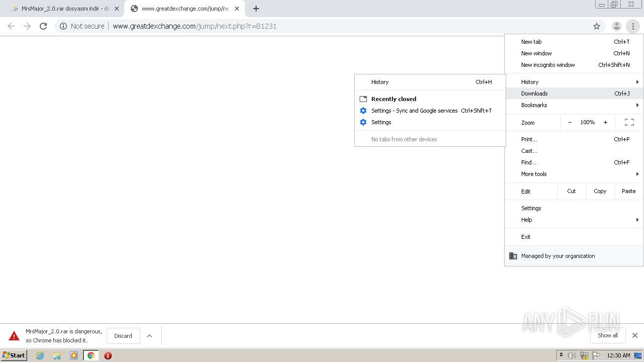Bookmark this page with the star icon
644x362 pixels.
[597, 26]
